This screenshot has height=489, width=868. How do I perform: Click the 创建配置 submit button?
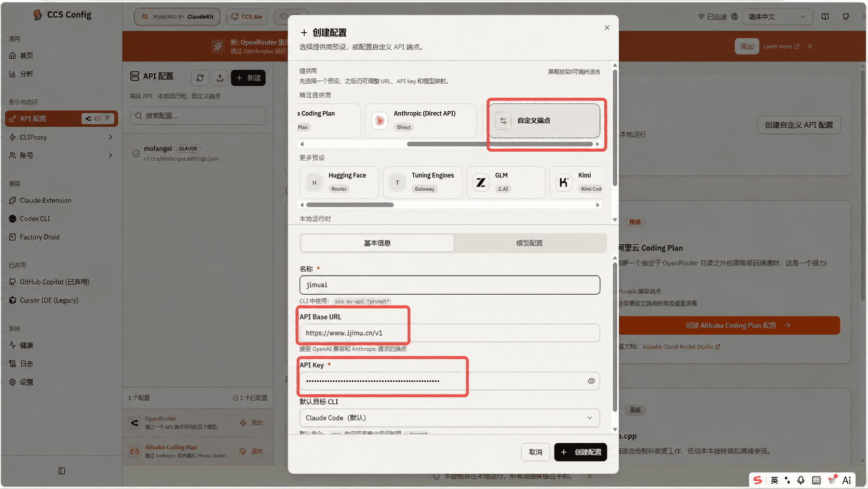pyautogui.click(x=580, y=452)
